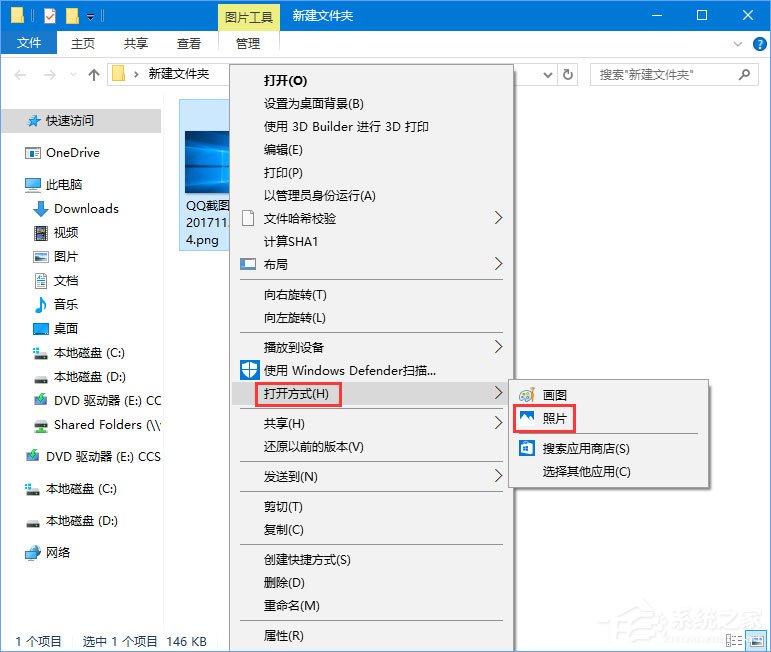Open the Paint app from submenu
The width and height of the screenshot is (771, 652).
[555, 395]
